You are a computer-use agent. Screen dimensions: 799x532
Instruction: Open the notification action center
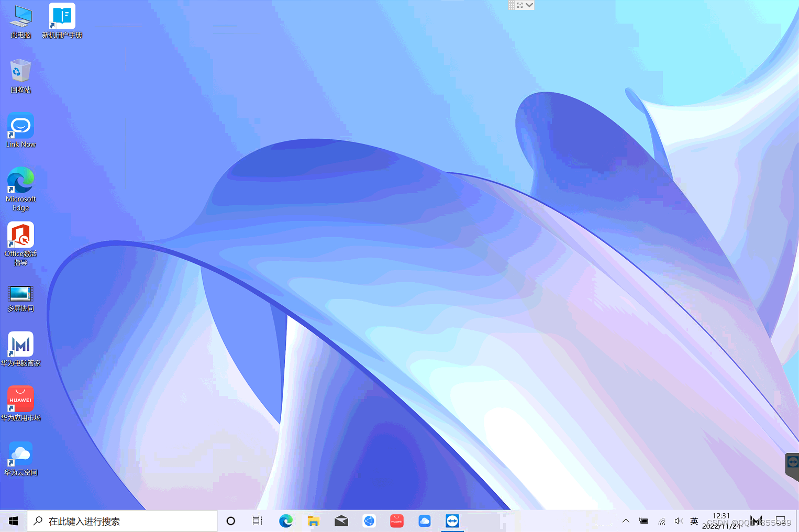[780, 521]
